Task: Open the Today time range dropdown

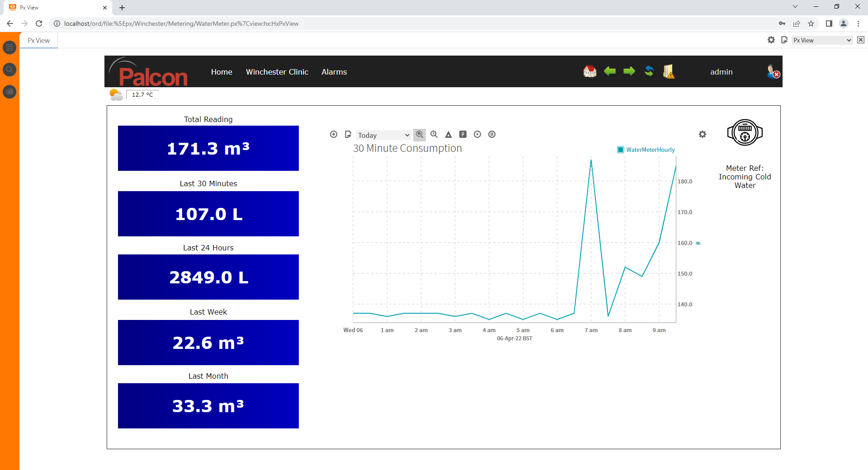Action: coord(383,135)
